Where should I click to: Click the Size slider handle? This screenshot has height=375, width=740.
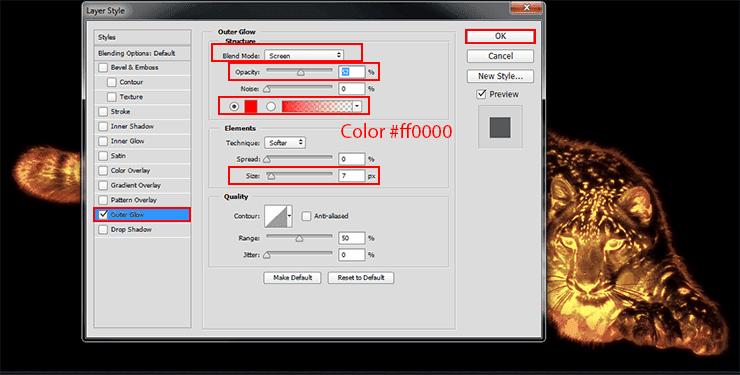pyautogui.click(x=271, y=176)
